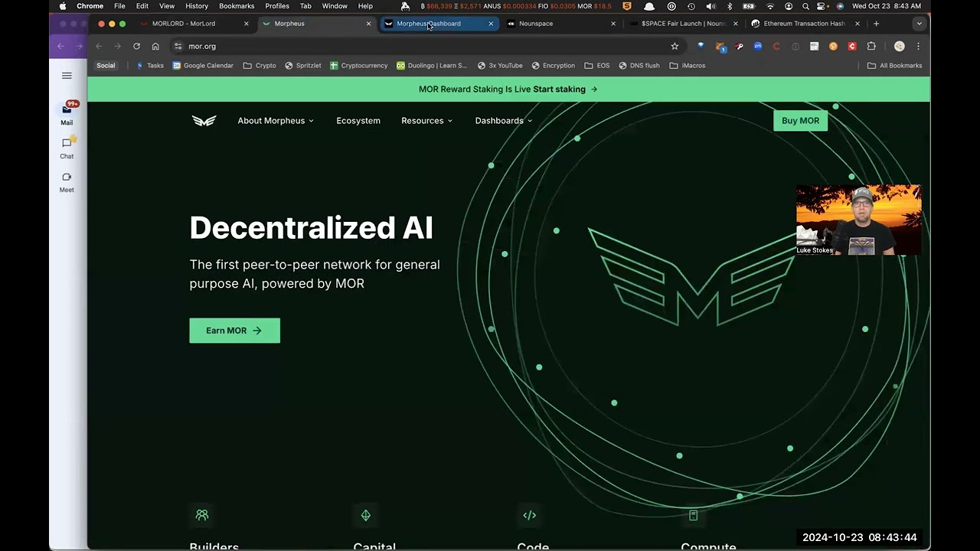Click the menu bar date and time
980x551 pixels.
[x=887, y=6]
